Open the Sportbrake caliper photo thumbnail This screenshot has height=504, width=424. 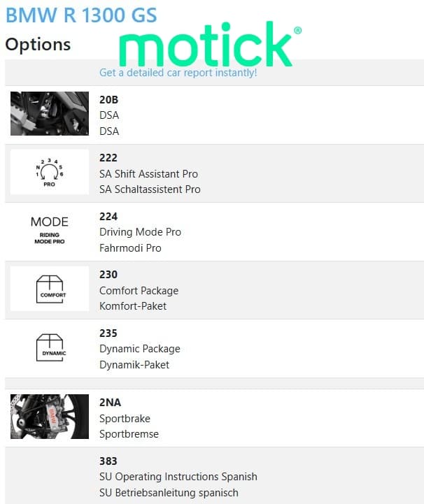pos(50,417)
